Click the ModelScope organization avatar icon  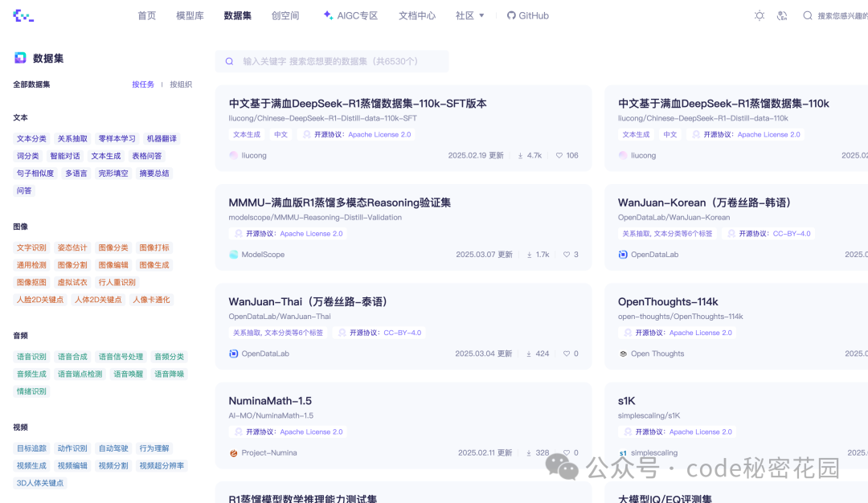tap(234, 255)
